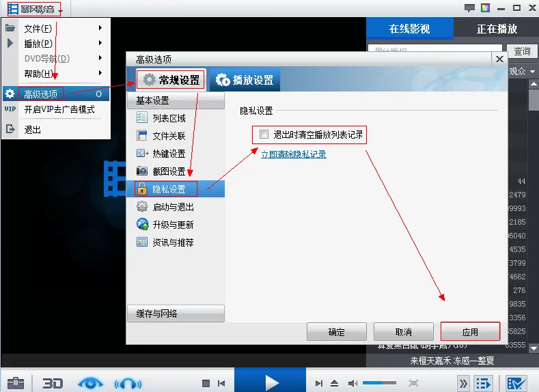
Task: Adjust the volume slider
Action: 380,382
